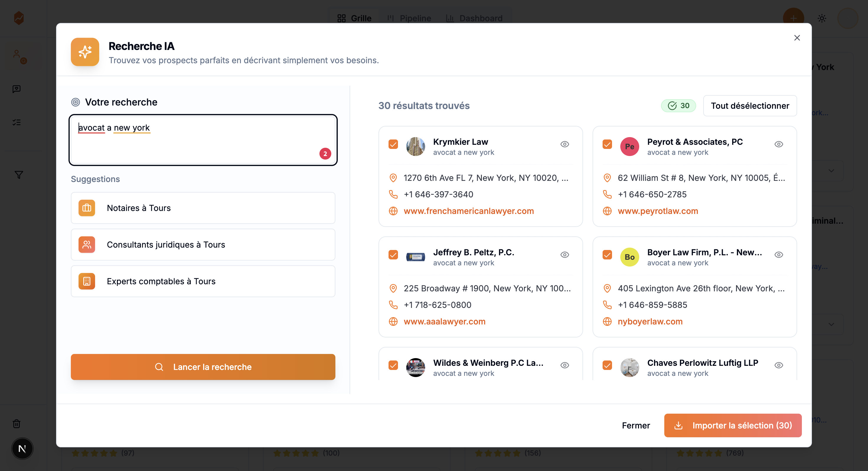This screenshot has height=471, width=868.
Task: Preview Jeffrey B. Peltz with eye icon
Action: tap(564, 255)
